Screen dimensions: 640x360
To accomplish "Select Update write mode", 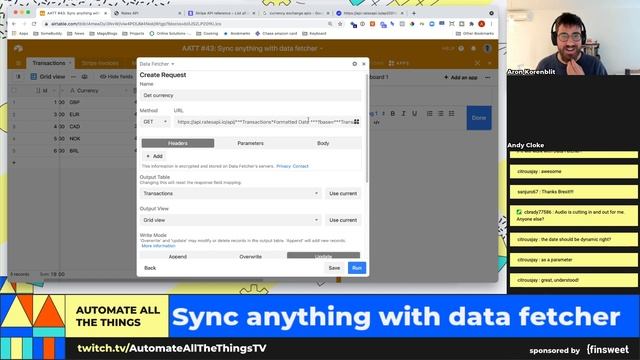I will point(323,256).
